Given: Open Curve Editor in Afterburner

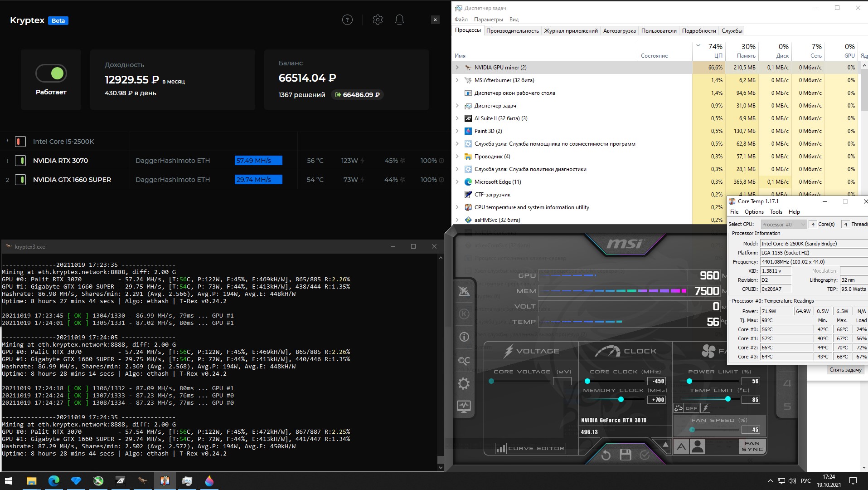Looking at the screenshot, I should click(530, 448).
